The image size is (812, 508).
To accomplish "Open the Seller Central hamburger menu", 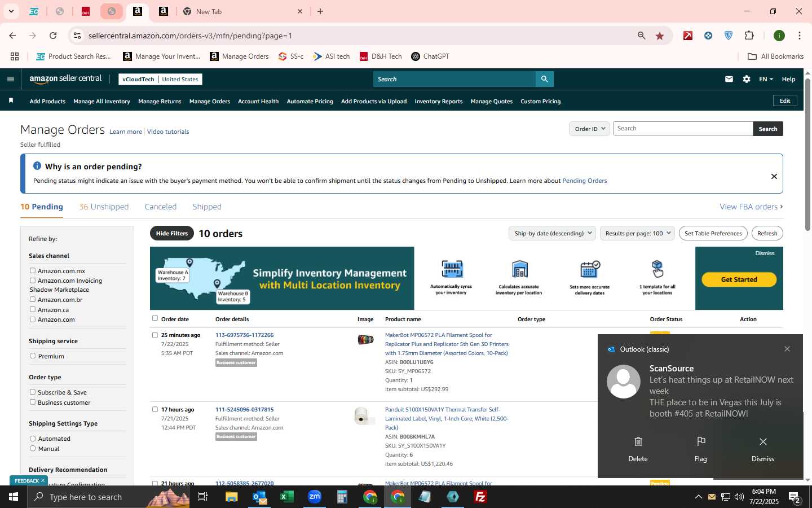I will coord(10,79).
